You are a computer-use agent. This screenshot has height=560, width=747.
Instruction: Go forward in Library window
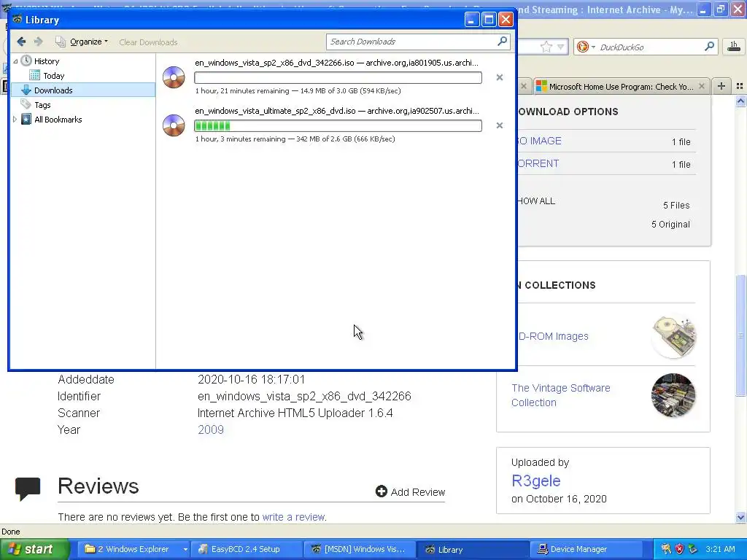[x=38, y=42]
